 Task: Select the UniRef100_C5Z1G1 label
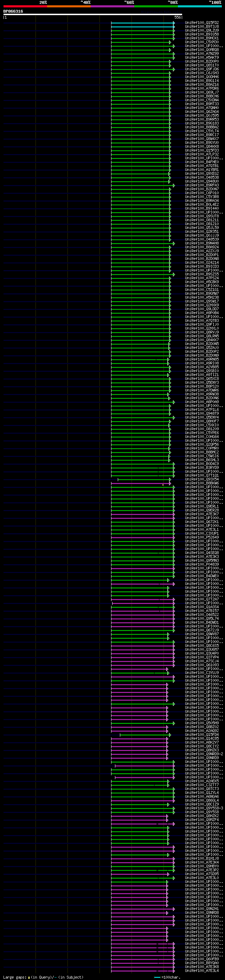tap(202, 290)
